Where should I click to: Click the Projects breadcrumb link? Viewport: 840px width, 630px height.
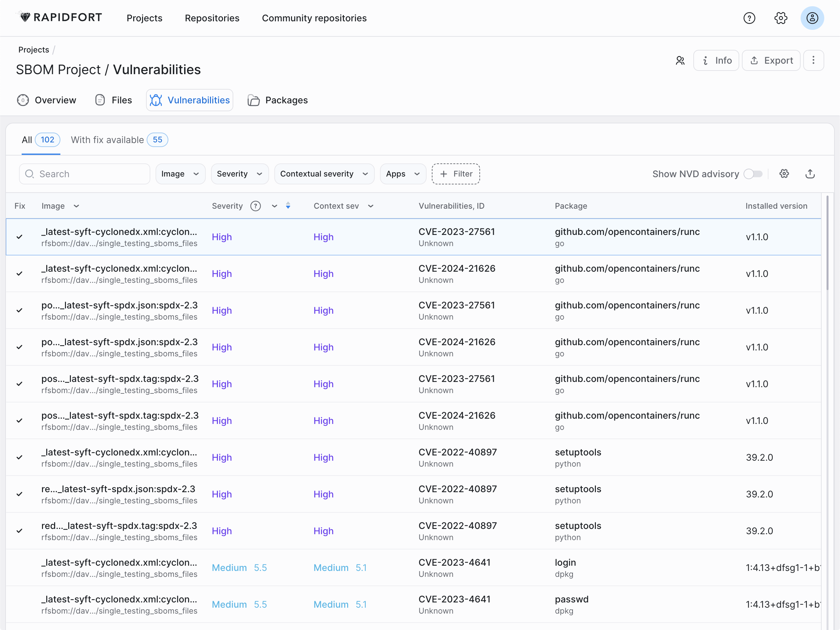(x=34, y=50)
